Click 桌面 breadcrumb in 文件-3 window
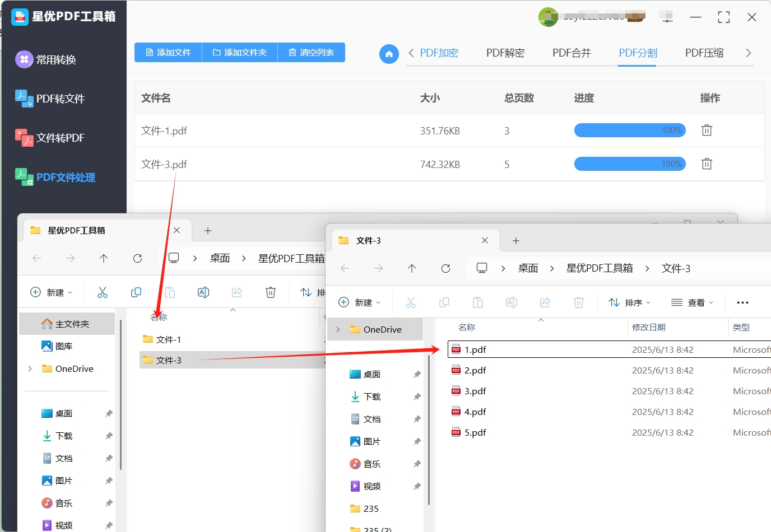The image size is (771, 532). pos(528,268)
